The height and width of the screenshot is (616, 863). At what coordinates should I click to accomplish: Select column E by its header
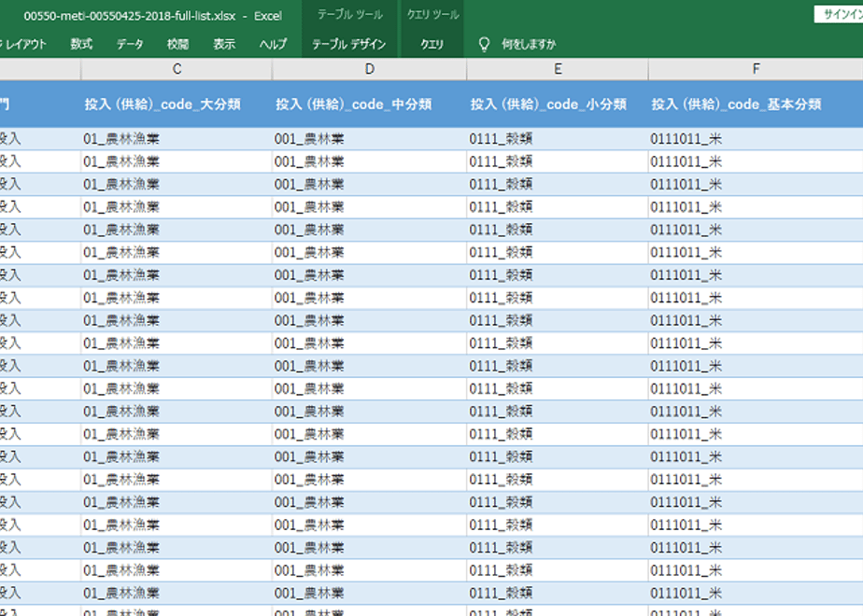pos(558,69)
